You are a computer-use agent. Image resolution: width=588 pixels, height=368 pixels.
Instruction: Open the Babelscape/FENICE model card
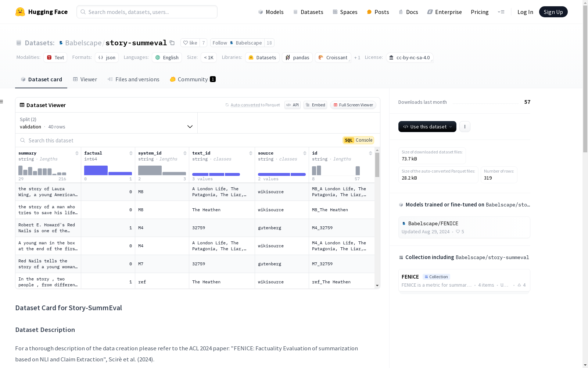coord(464,227)
